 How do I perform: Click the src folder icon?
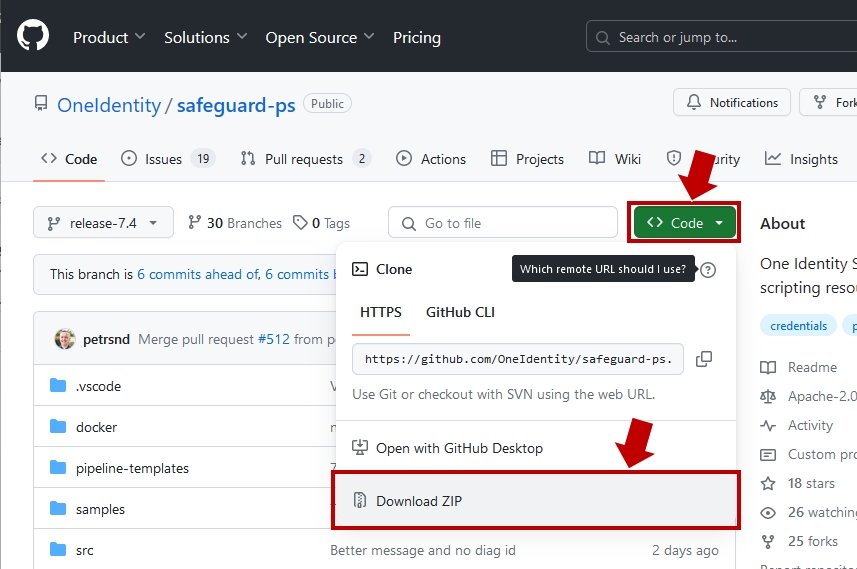[58, 549]
